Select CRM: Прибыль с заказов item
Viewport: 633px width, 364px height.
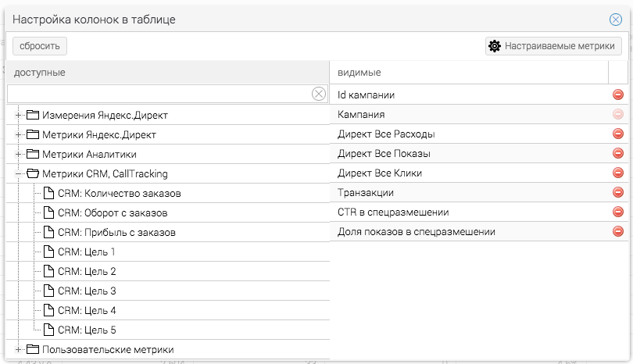[x=116, y=233]
